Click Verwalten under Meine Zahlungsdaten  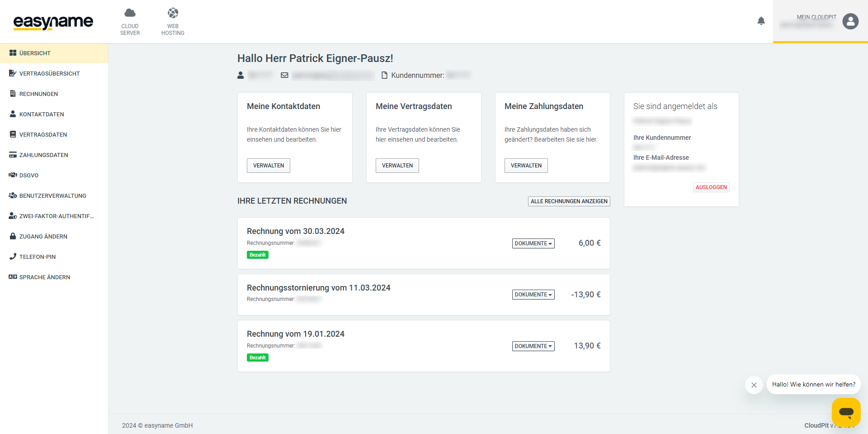[x=526, y=166]
